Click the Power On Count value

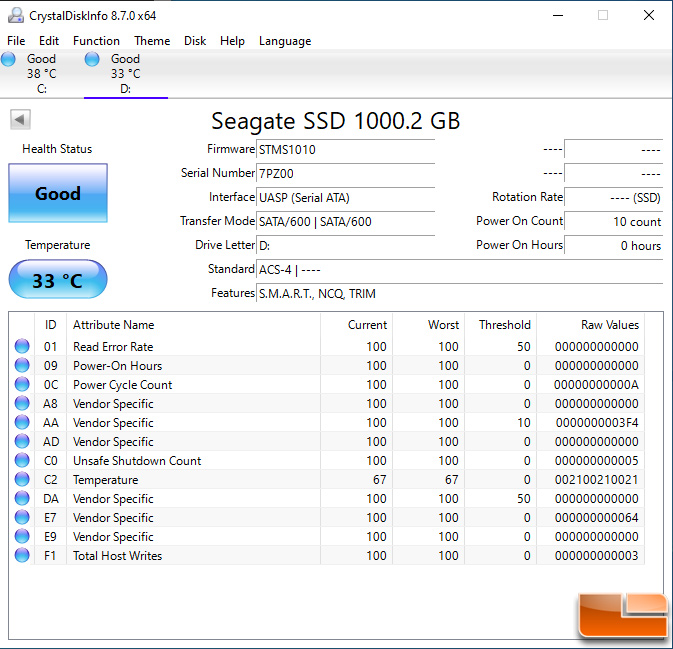pyautogui.click(x=613, y=221)
